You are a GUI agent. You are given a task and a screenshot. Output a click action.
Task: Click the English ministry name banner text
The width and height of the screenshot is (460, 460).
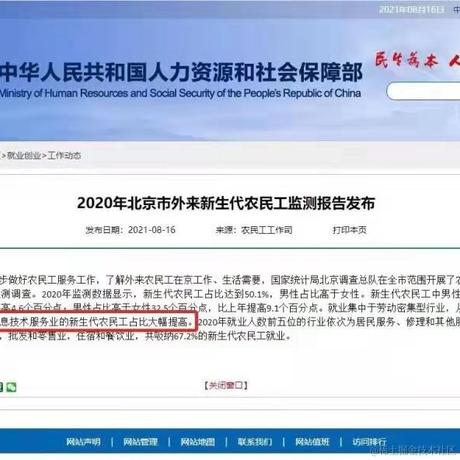coord(180,93)
